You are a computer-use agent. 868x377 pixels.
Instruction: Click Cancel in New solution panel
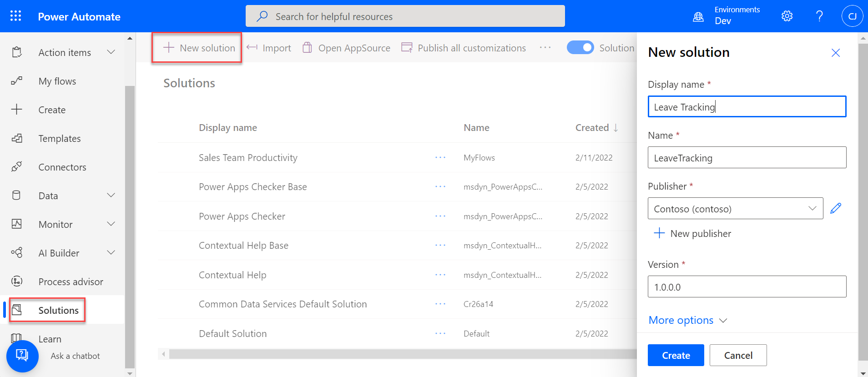click(738, 355)
